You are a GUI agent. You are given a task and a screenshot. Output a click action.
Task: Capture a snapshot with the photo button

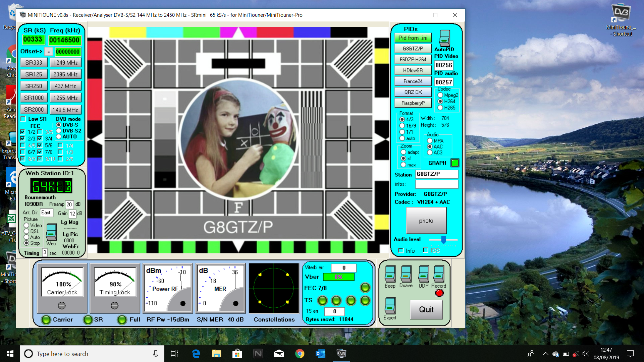coord(426,221)
